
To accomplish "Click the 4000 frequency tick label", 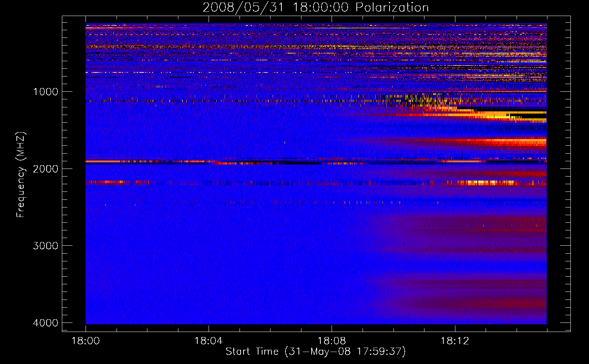I will click(x=46, y=323).
